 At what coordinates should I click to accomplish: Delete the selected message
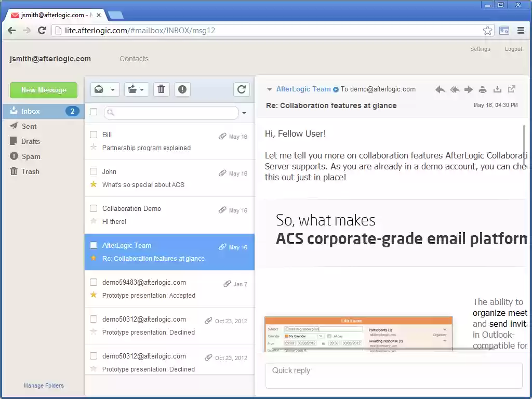161,89
